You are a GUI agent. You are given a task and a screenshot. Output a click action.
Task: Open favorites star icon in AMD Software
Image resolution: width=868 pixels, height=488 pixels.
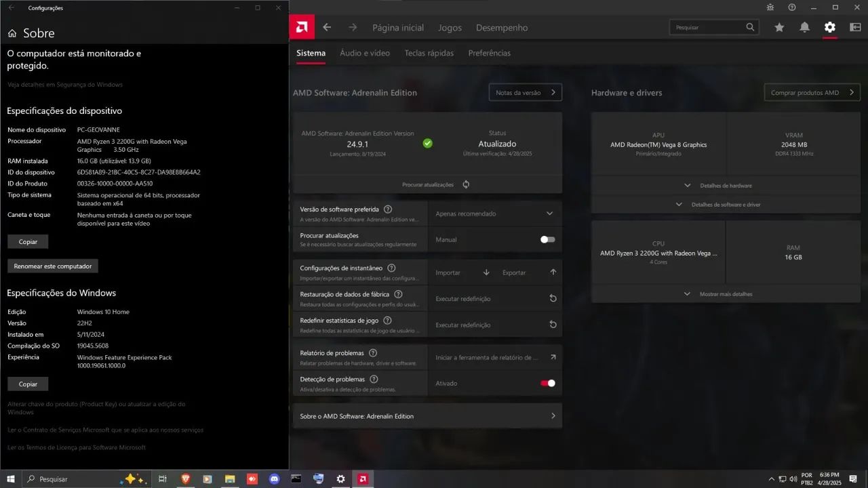(779, 27)
